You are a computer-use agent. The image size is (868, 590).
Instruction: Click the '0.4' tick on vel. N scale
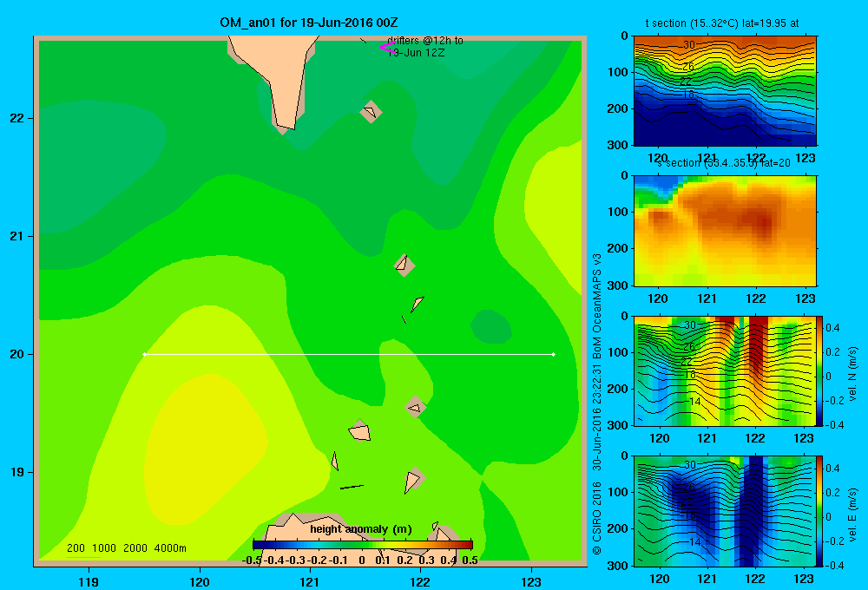832,328
